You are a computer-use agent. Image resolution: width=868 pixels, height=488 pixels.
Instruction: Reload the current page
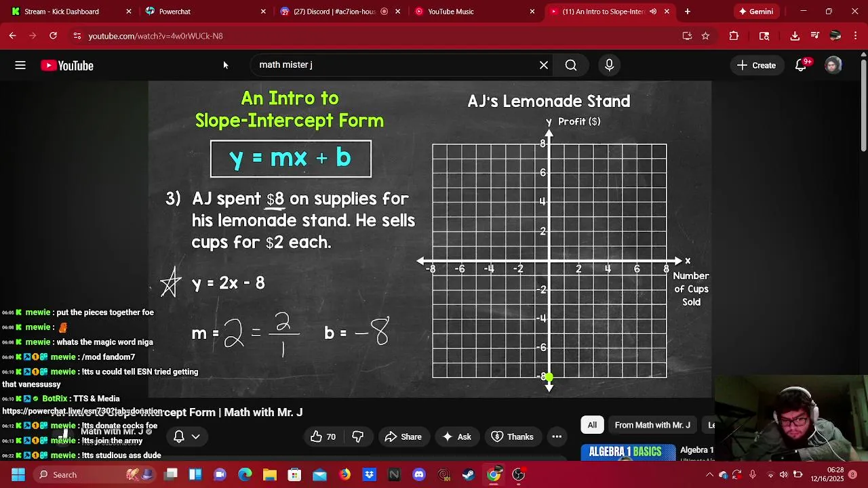[53, 36]
